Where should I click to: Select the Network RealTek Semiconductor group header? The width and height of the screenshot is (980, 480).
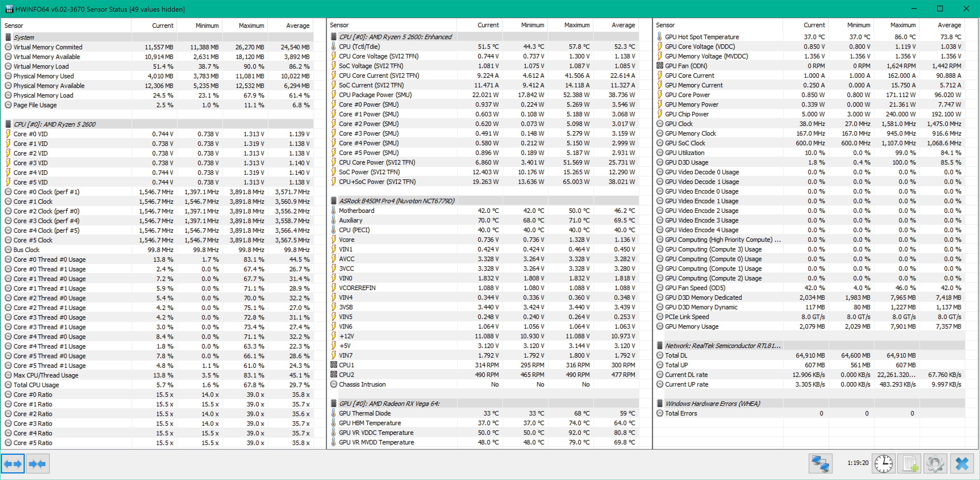pos(722,345)
